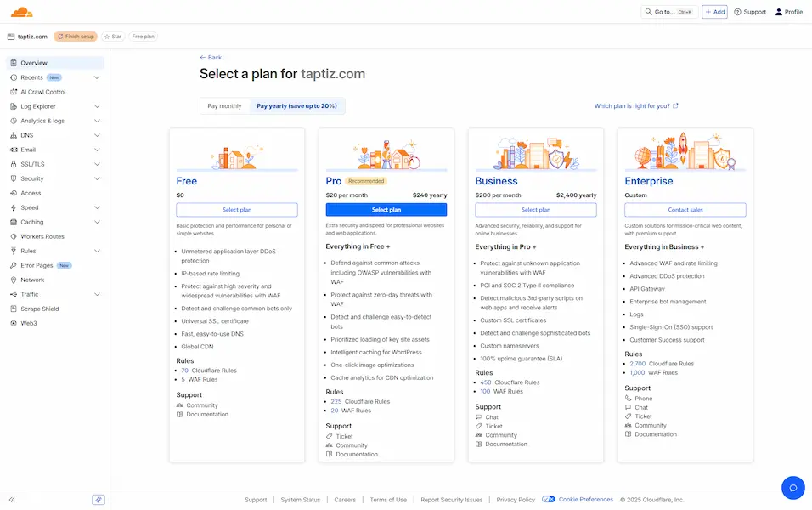Screen dimensions: 812x510
Task: Switch billing to Pay monthly
Action: (x=225, y=106)
